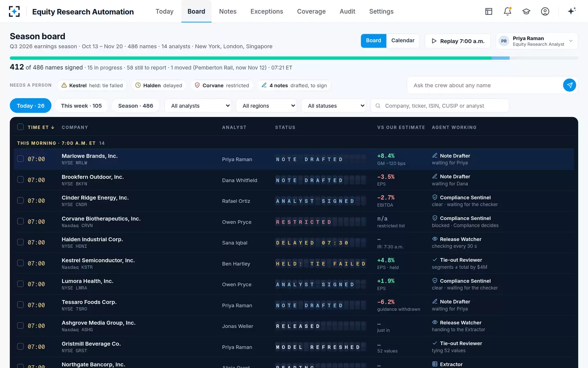Open the Settings nav tab
The width and height of the screenshot is (588, 368).
pyautogui.click(x=381, y=11)
